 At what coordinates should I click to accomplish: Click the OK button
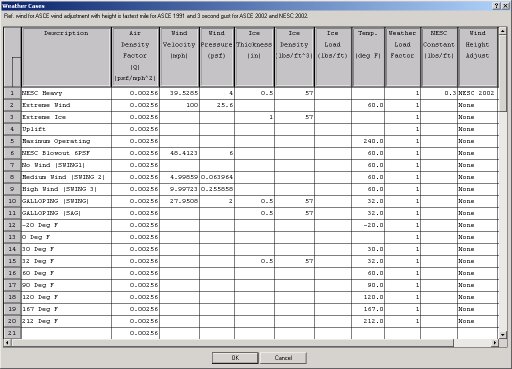(x=235, y=358)
